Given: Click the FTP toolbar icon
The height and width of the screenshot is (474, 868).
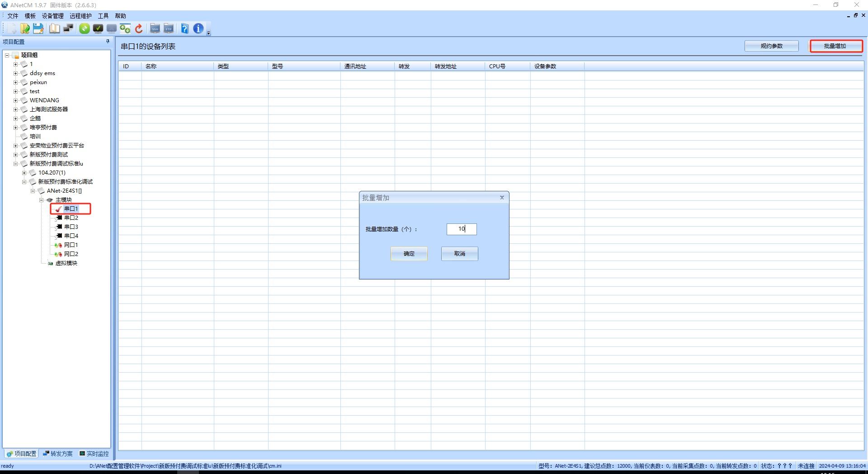Looking at the screenshot, I should click(x=169, y=28).
